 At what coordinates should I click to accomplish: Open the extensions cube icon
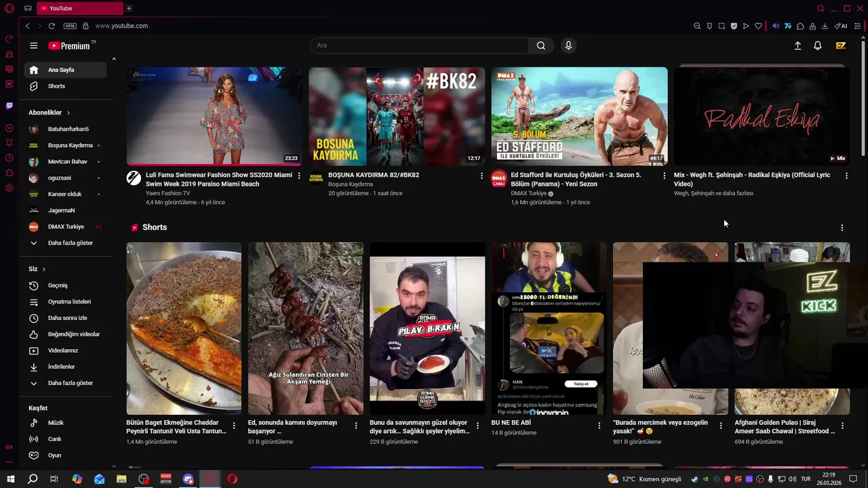click(x=800, y=26)
